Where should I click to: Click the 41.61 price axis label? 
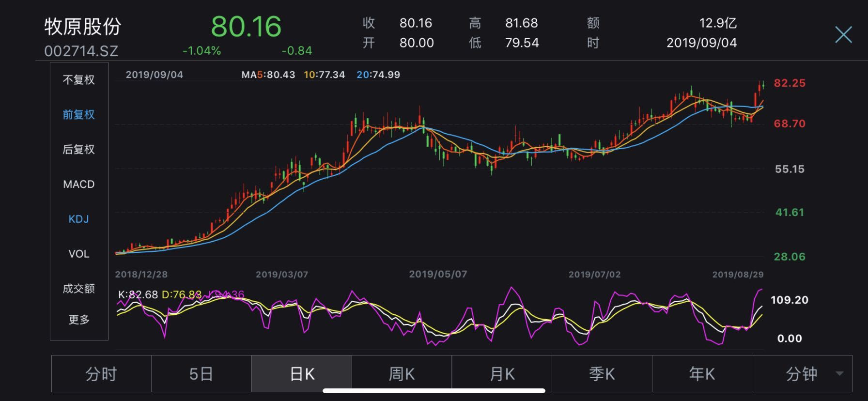pos(790,213)
